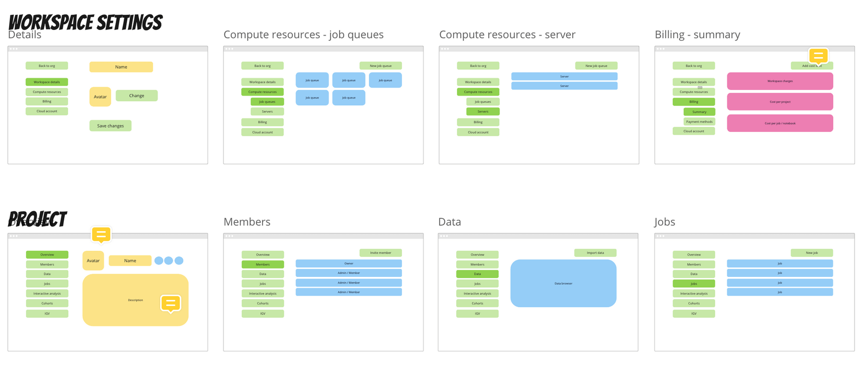Click the 'Compute resources - server' frame title
Screen dimensions: 868x371
(507, 35)
